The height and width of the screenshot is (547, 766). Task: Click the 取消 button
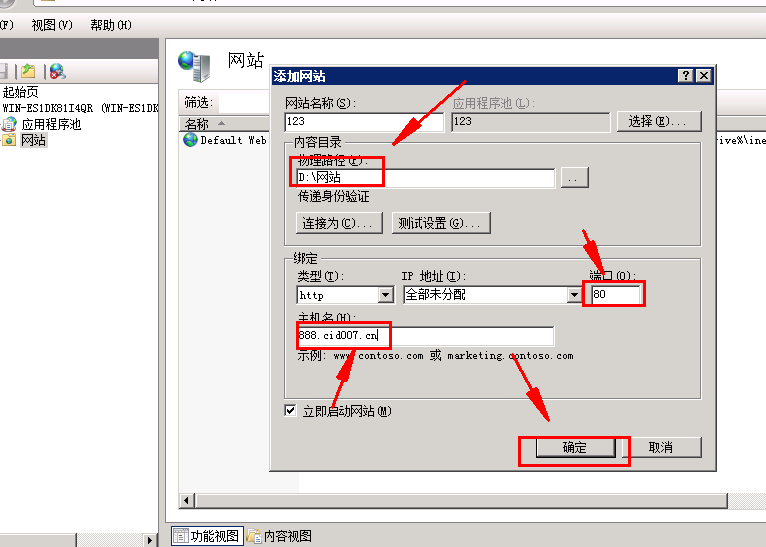tap(660, 447)
